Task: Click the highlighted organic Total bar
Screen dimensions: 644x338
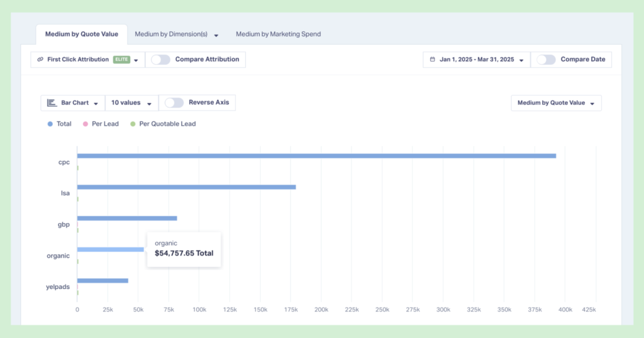Action: pos(111,249)
